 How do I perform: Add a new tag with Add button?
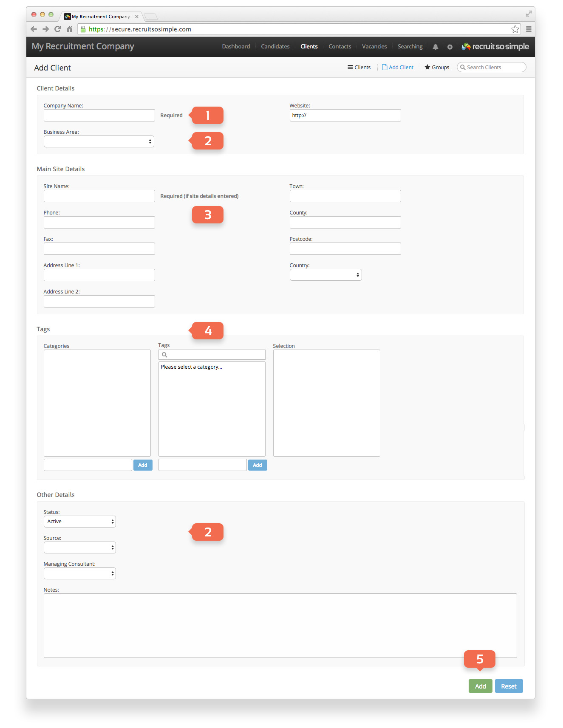coord(257,465)
